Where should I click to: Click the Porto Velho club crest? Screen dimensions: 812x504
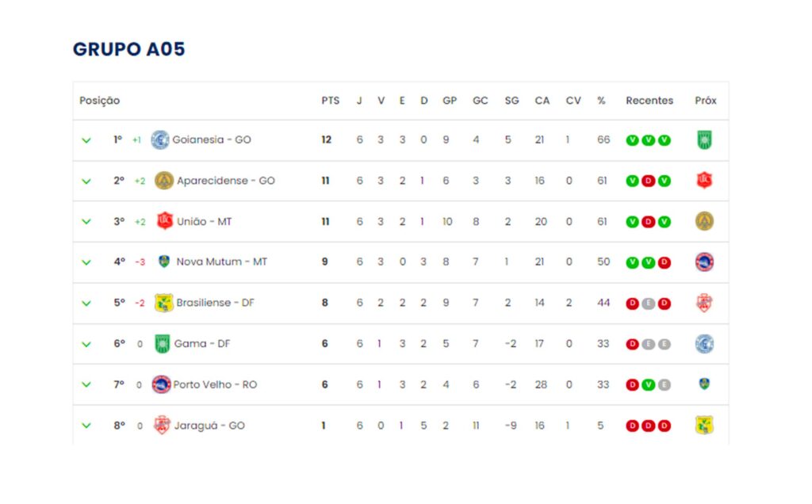pyautogui.click(x=161, y=384)
